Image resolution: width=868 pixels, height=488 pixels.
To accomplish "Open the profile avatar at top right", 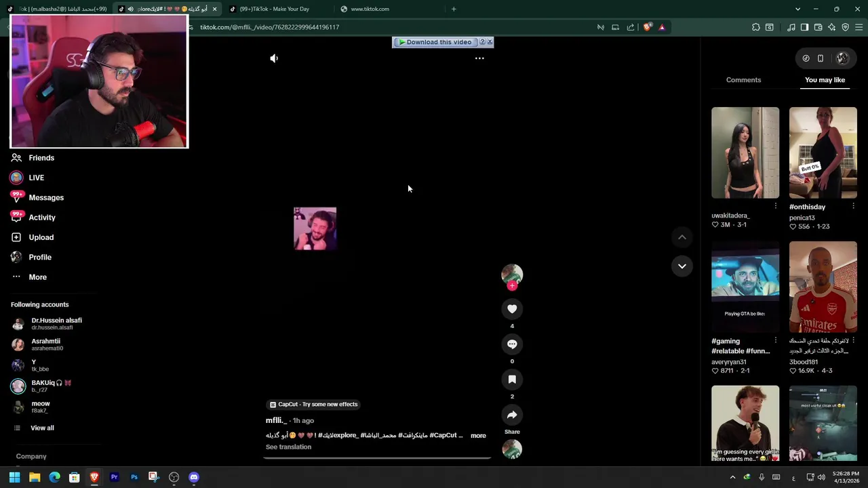I will tap(842, 58).
